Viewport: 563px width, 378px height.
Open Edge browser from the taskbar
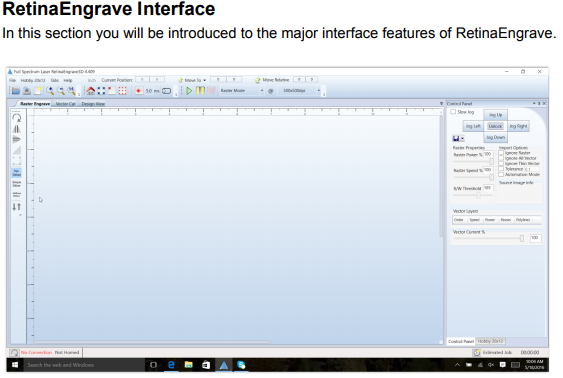(171, 365)
